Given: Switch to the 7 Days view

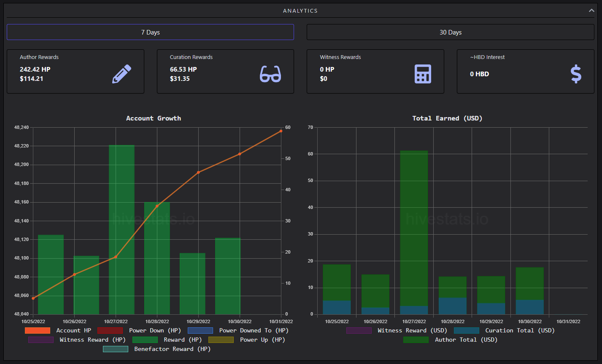Looking at the screenshot, I should coord(150,32).
